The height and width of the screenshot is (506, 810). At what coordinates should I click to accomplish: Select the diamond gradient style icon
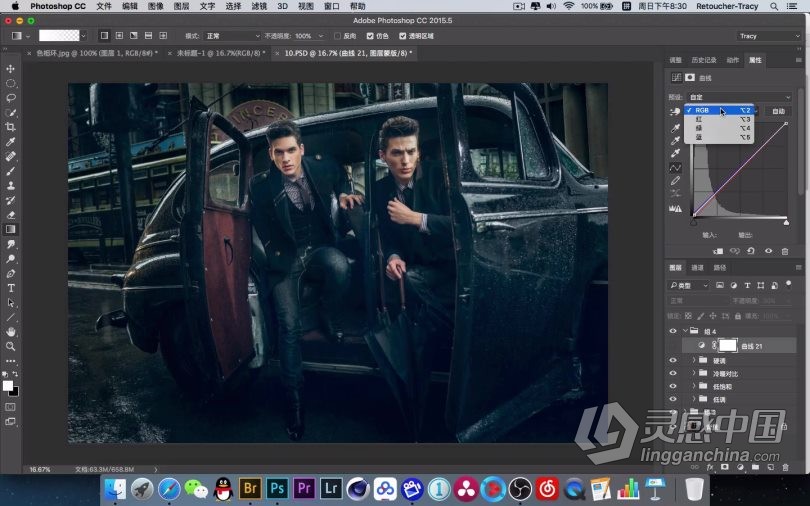(163, 36)
